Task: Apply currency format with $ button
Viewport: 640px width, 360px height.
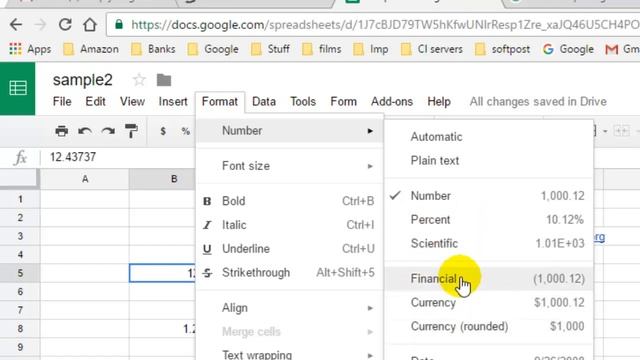Action: click(x=163, y=131)
